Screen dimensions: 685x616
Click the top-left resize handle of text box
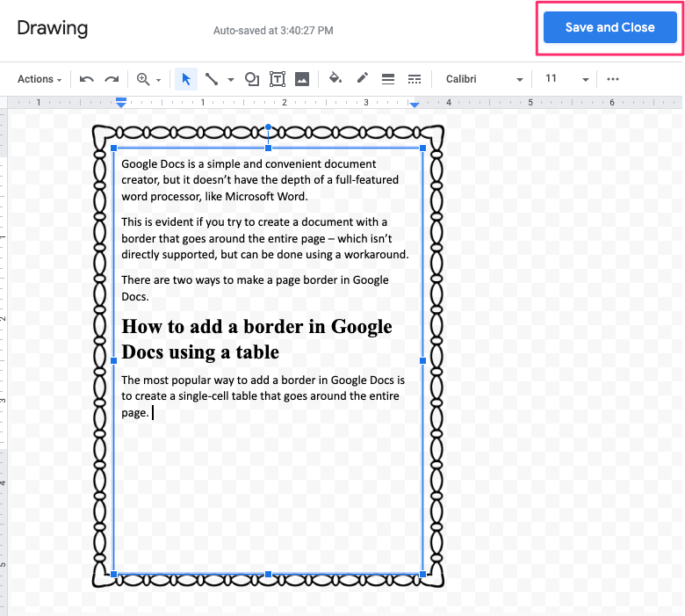coord(114,149)
